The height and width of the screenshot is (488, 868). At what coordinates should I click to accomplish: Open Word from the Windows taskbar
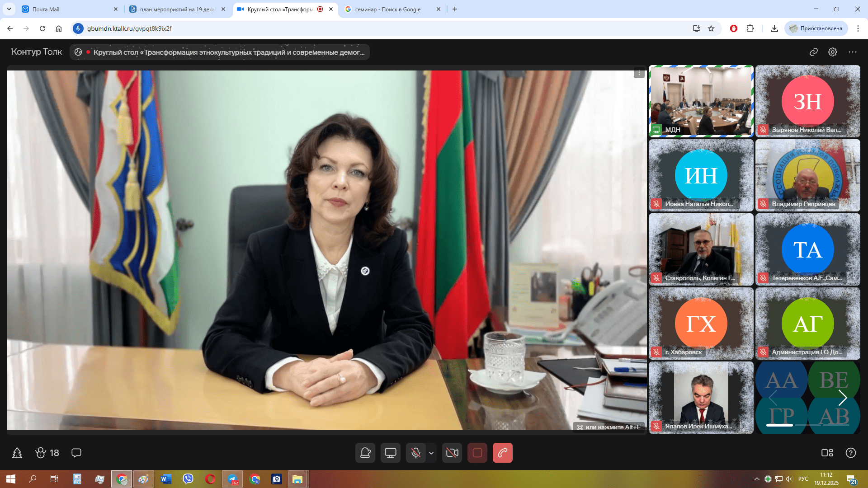166,479
